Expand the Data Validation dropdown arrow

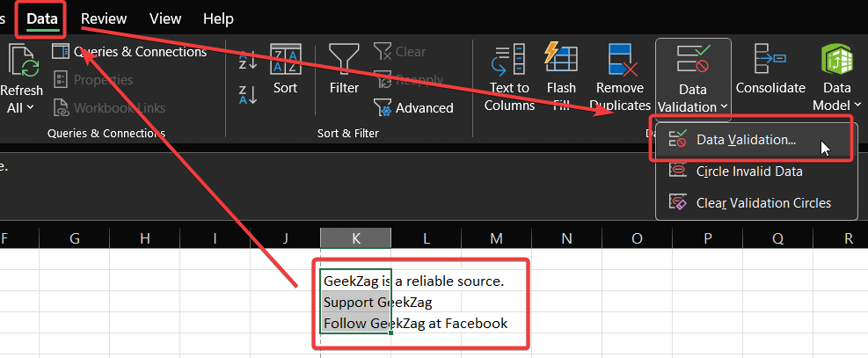tap(724, 107)
